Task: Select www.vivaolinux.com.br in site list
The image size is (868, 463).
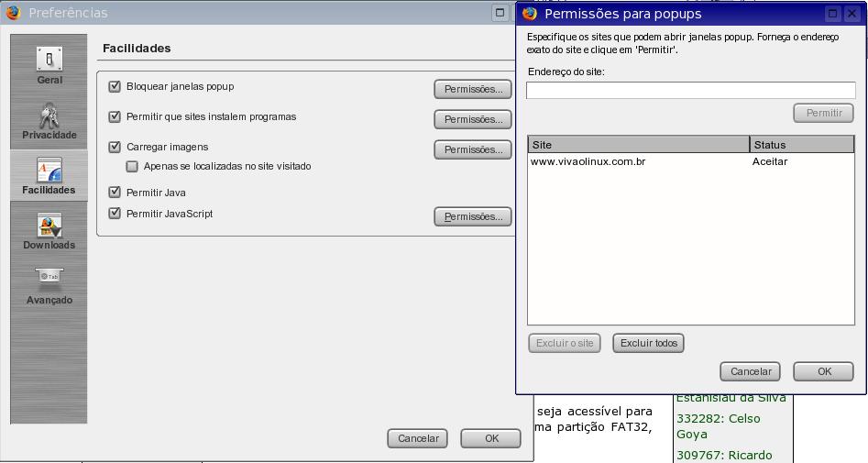Action: pyautogui.click(x=588, y=161)
